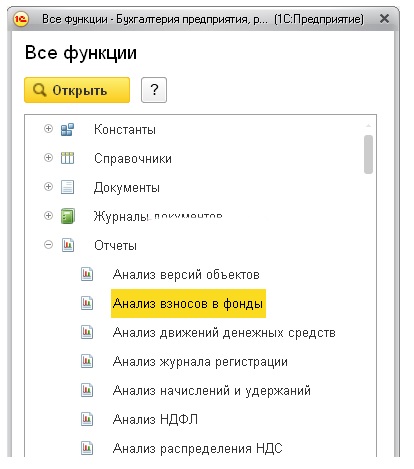This screenshot has height=469, width=414.
Task: Click the 1C logo icon in title bar
Action: pos(21,19)
